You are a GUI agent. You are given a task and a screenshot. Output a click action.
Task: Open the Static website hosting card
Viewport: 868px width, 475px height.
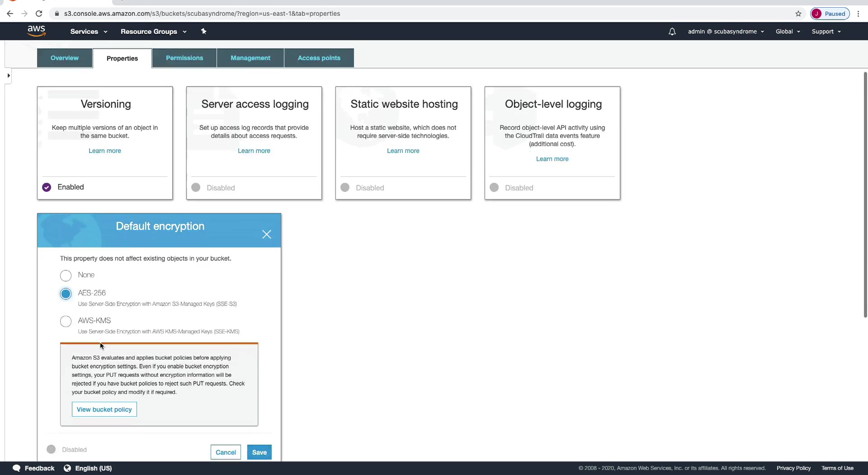click(403, 143)
